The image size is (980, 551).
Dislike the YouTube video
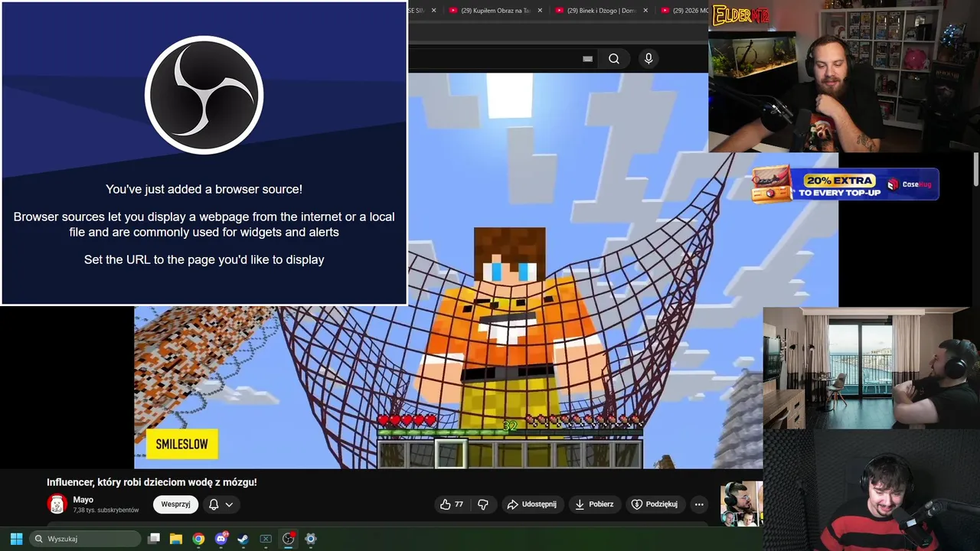(483, 504)
